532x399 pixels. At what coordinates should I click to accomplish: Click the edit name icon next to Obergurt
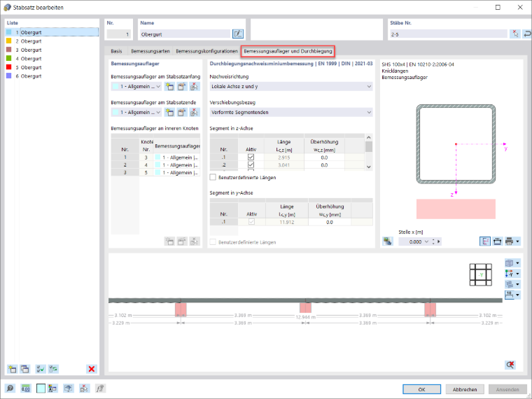click(x=238, y=34)
